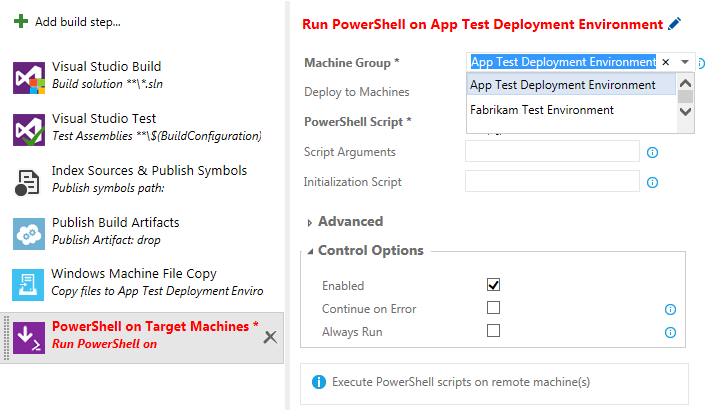Open the Add build step... link
Image resolution: width=710 pixels, height=410 pixels.
pos(78,22)
